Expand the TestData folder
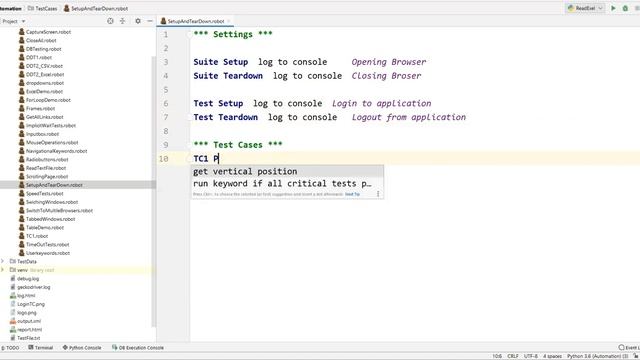 3,261
